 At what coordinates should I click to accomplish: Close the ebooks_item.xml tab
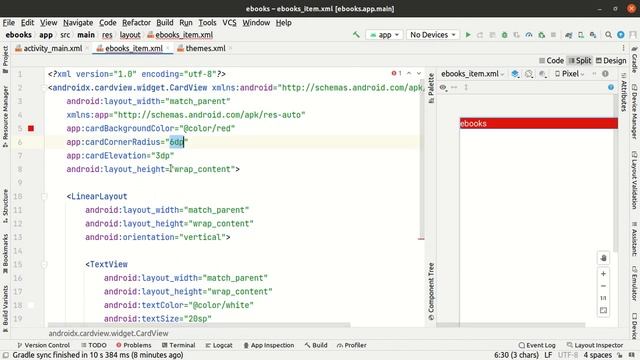pos(168,49)
